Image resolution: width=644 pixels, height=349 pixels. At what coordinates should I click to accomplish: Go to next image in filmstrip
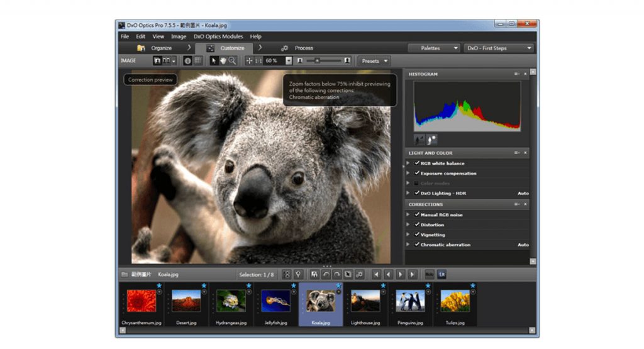click(401, 274)
